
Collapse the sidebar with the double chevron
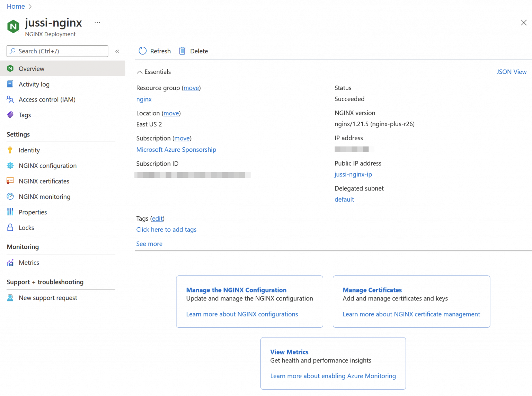[x=117, y=51]
